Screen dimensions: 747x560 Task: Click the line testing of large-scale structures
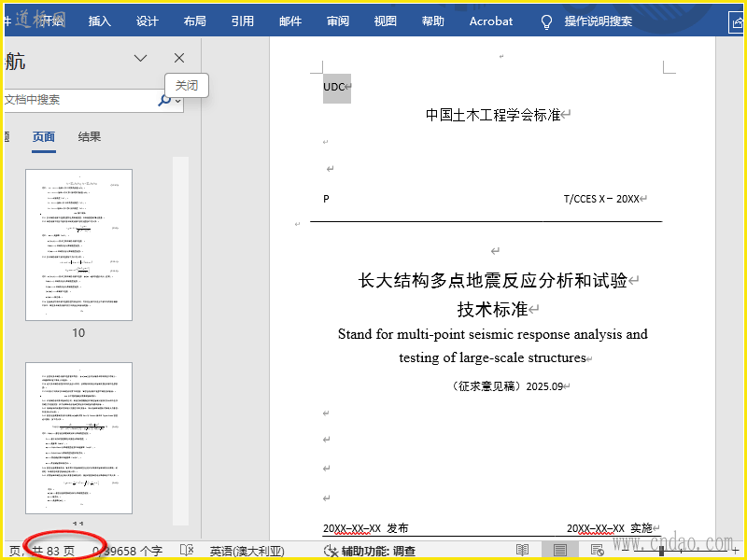point(493,357)
